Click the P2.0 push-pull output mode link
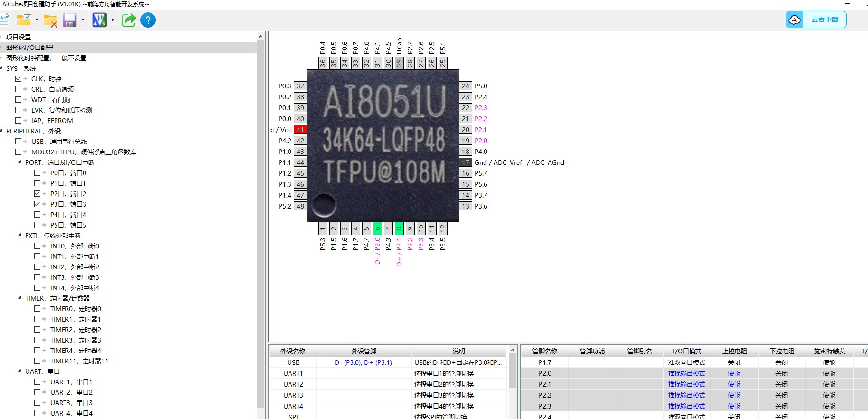868x419 pixels. pyautogui.click(x=686, y=373)
